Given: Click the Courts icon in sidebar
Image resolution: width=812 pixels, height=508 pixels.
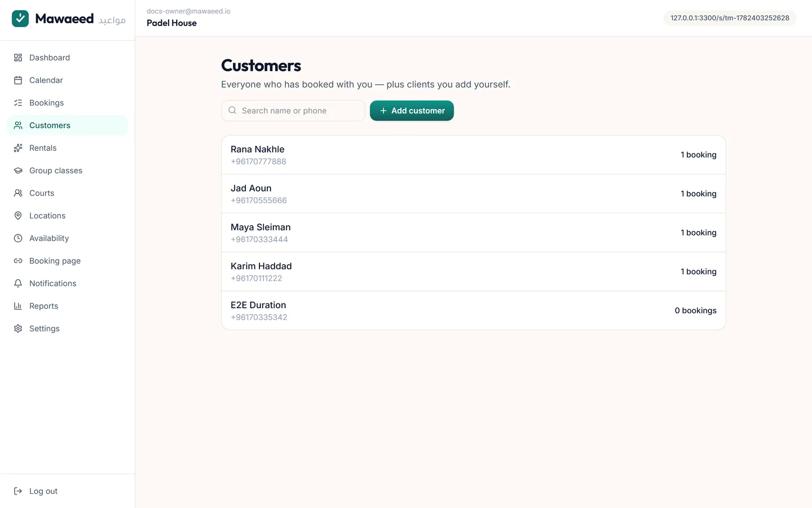Looking at the screenshot, I should [x=18, y=193].
